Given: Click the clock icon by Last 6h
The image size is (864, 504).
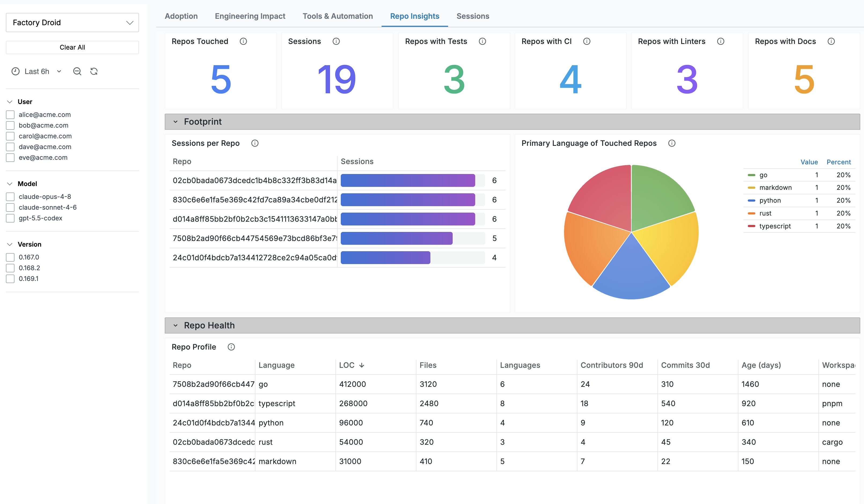Looking at the screenshot, I should (x=16, y=71).
